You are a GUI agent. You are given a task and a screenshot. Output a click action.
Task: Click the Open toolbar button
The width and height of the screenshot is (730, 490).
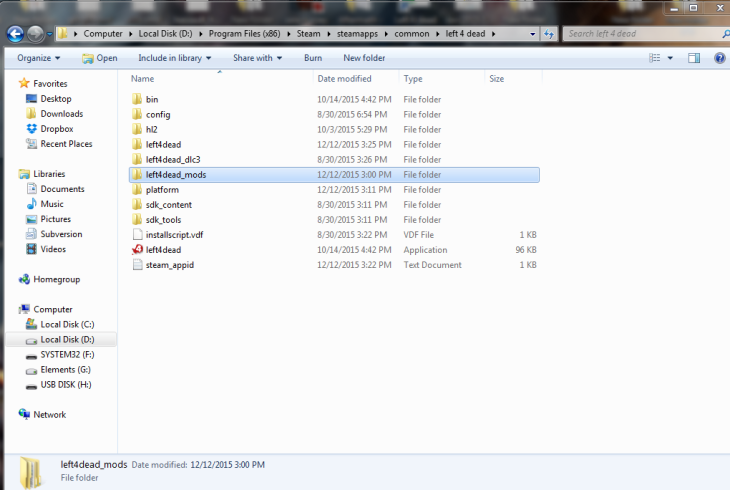[x=100, y=58]
